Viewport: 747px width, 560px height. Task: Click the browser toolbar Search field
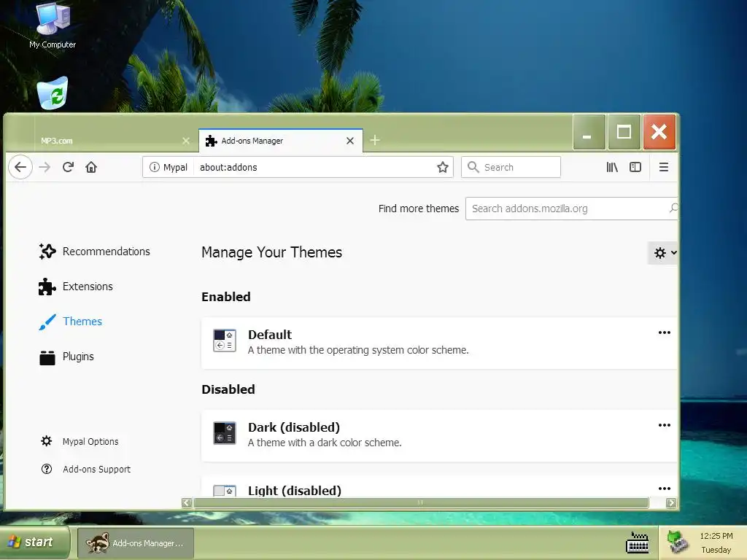511,167
